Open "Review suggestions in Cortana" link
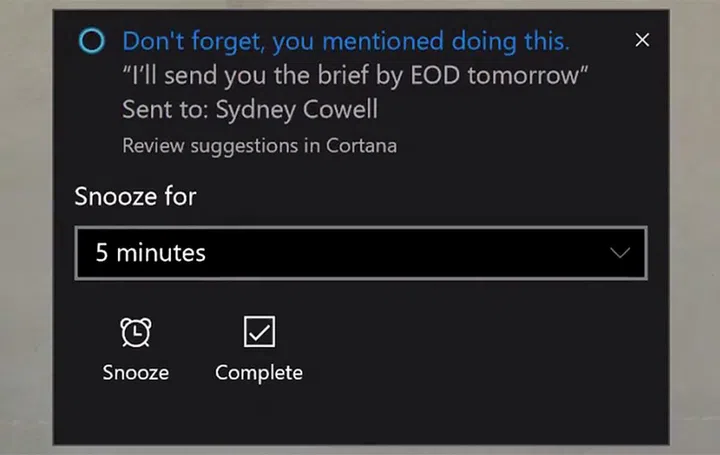The height and width of the screenshot is (455, 720). (x=259, y=146)
